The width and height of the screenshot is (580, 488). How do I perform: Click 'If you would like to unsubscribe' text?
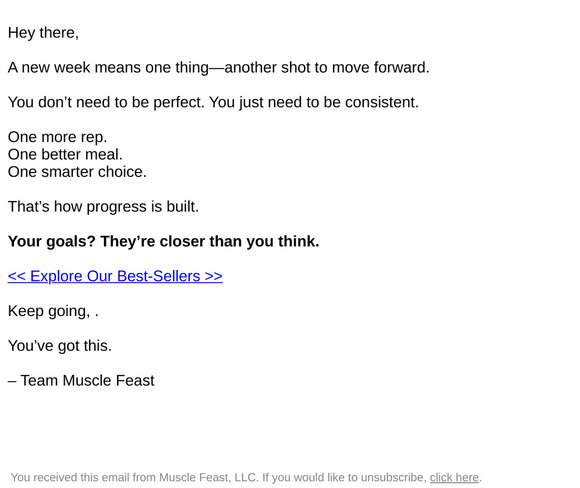point(344,477)
